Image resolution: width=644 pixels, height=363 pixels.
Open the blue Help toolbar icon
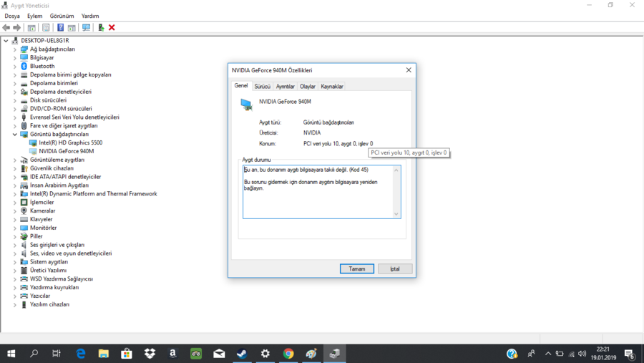pyautogui.click(x=60, y=27)
